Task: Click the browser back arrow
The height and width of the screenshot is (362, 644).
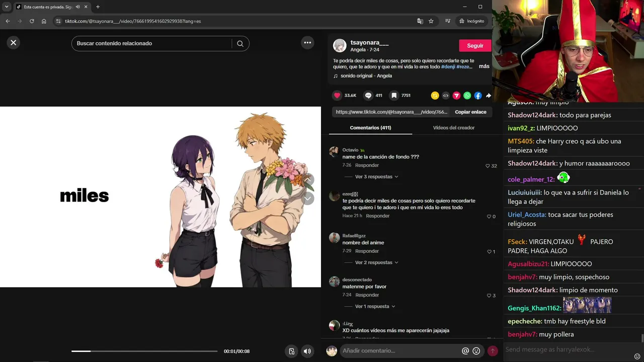Action: pyautogui.click(x=8, y=21)
